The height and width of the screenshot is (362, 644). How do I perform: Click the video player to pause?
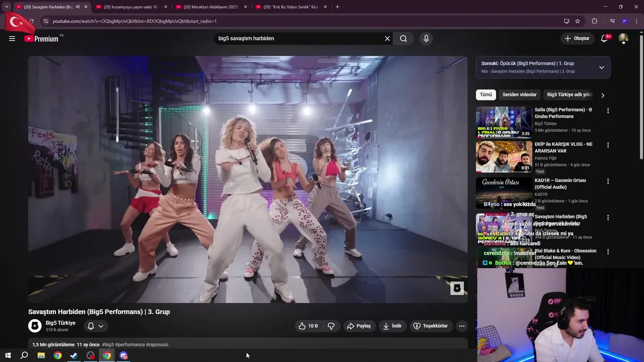248,179
